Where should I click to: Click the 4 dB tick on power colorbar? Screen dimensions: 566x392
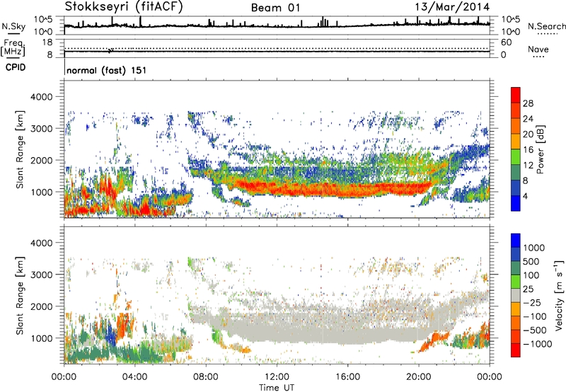click(x=525, y=196)
